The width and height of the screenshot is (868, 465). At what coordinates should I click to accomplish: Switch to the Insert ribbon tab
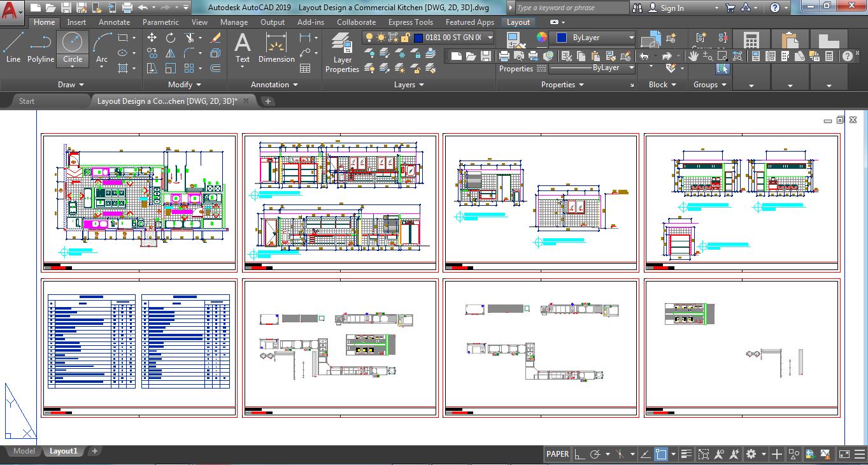(x=76, y=22)
